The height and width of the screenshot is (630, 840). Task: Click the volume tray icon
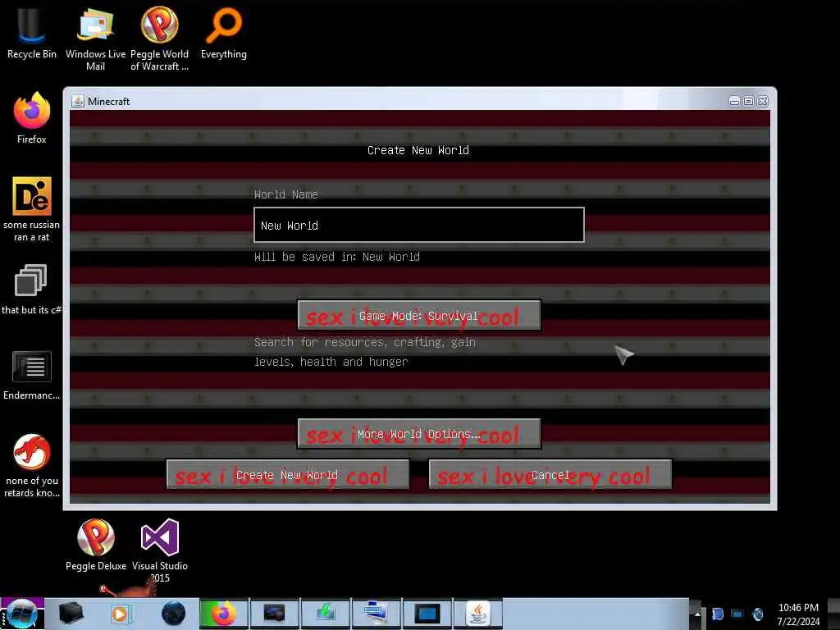(x=757, y=614)
